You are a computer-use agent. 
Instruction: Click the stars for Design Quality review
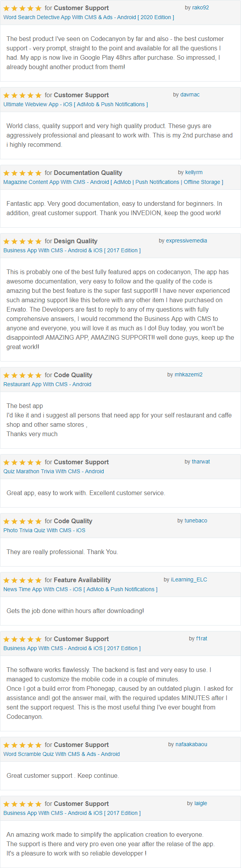pyautogui.click(x=22, y=241)
